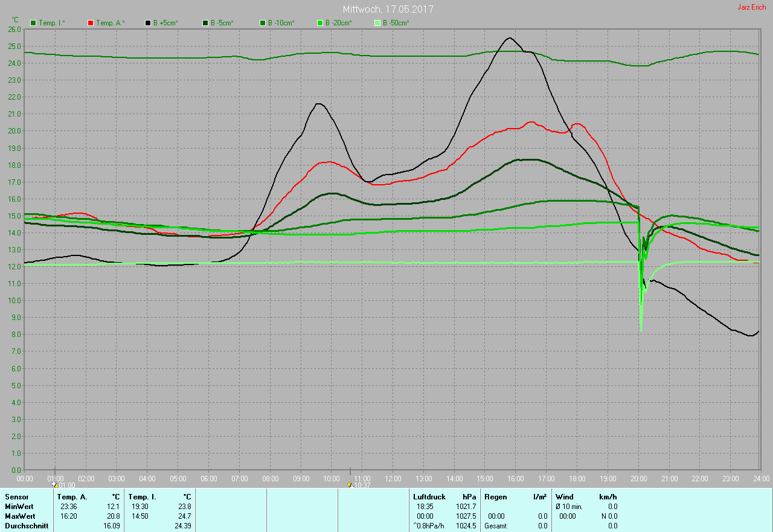This screenshot has height=532, width=773.
Task: Click the yellow 01:00 time marker
Action: (56, 484)
